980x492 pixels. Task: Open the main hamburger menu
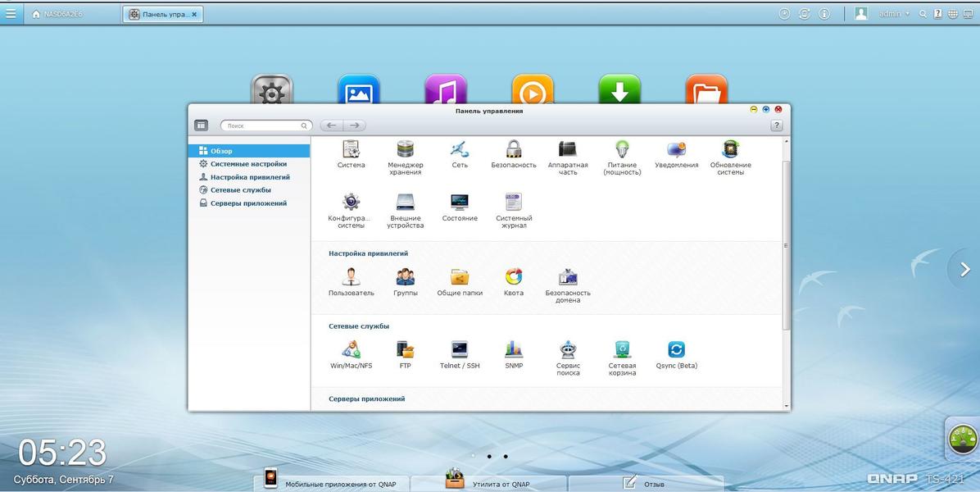tap(11, 13)
